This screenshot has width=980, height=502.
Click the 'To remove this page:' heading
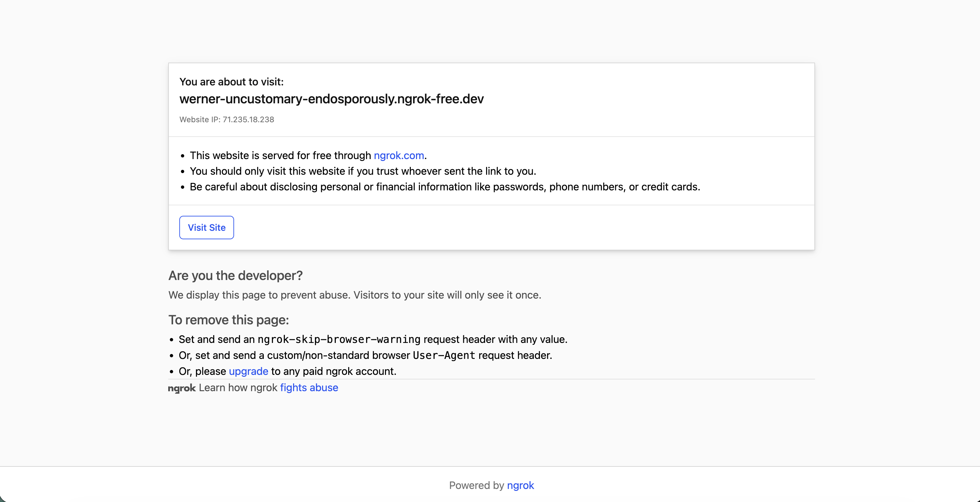(229, 320)
